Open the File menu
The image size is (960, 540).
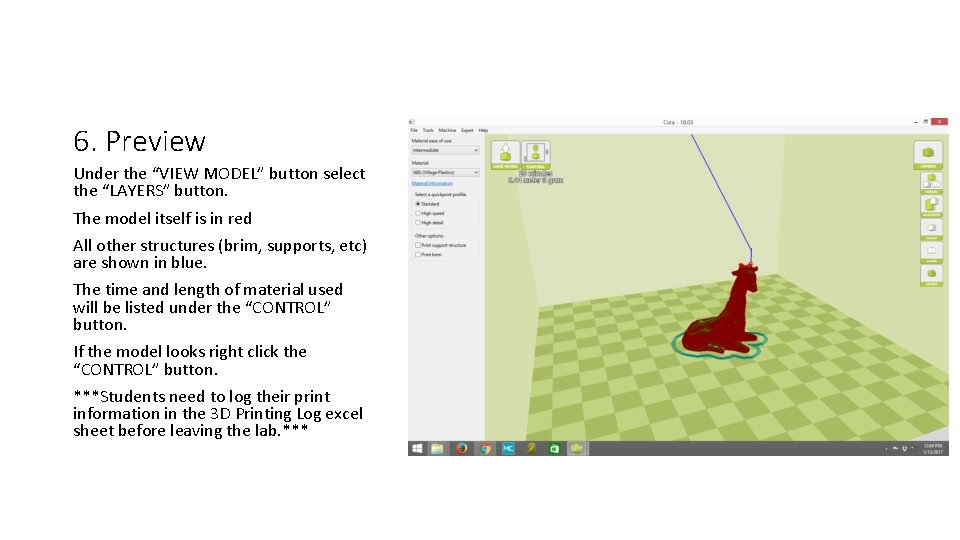tap(414, 130)
